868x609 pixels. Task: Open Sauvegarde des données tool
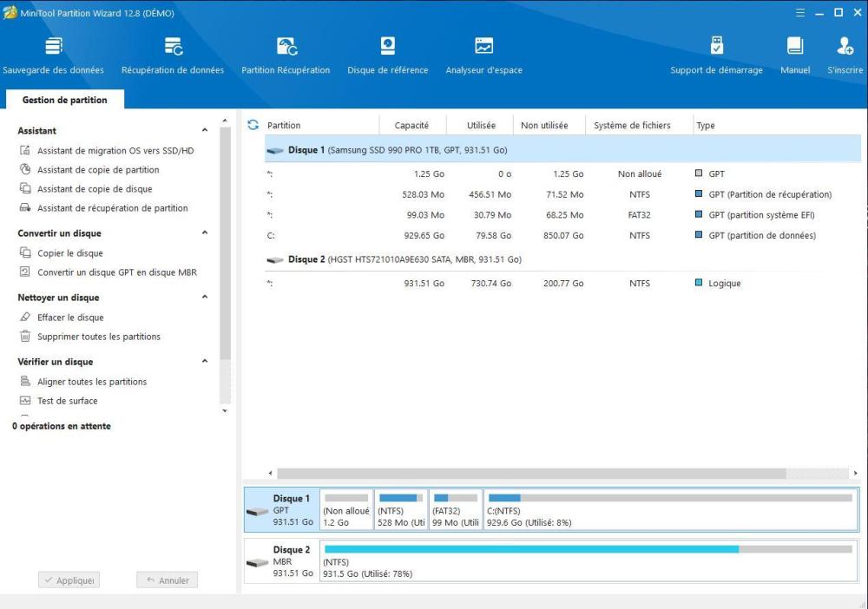coord(53,47)
